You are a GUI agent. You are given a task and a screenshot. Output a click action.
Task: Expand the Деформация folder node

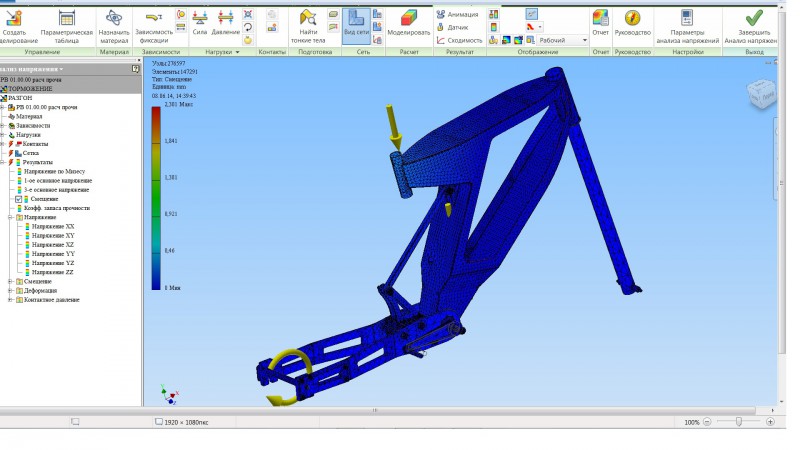[x=10, y=291]
